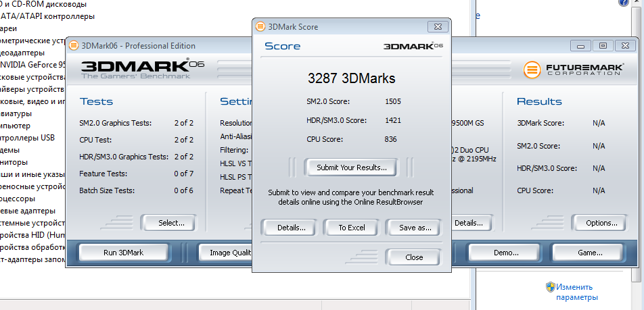
Task: Open the Image Quality button
Action: pyautogui.click(x=226, y=253)
